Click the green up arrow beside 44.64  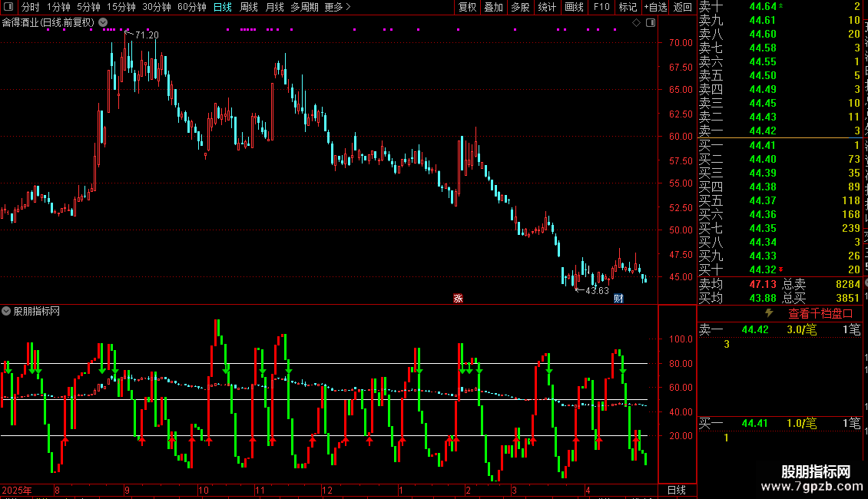[x=780, y=5]
